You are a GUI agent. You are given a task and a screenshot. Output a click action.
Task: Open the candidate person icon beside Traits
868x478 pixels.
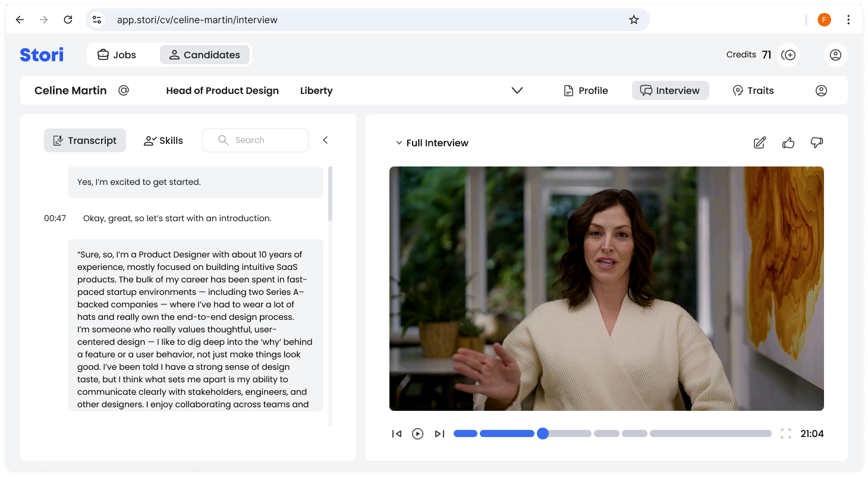click(x=821, y=90)
